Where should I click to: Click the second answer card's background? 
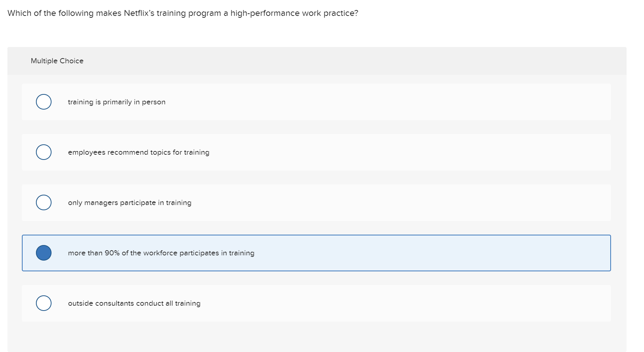[x=371, y=152]
